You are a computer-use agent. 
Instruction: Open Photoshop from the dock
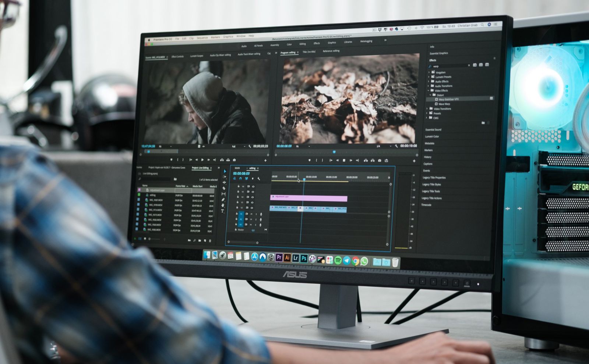[x=304, y=258]
